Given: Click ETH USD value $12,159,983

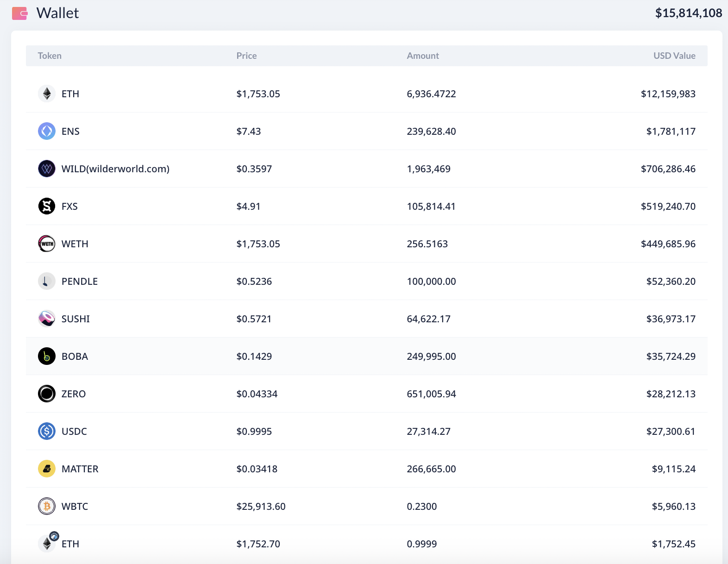Looking at the screenshot, I should (x=668, y=94).
